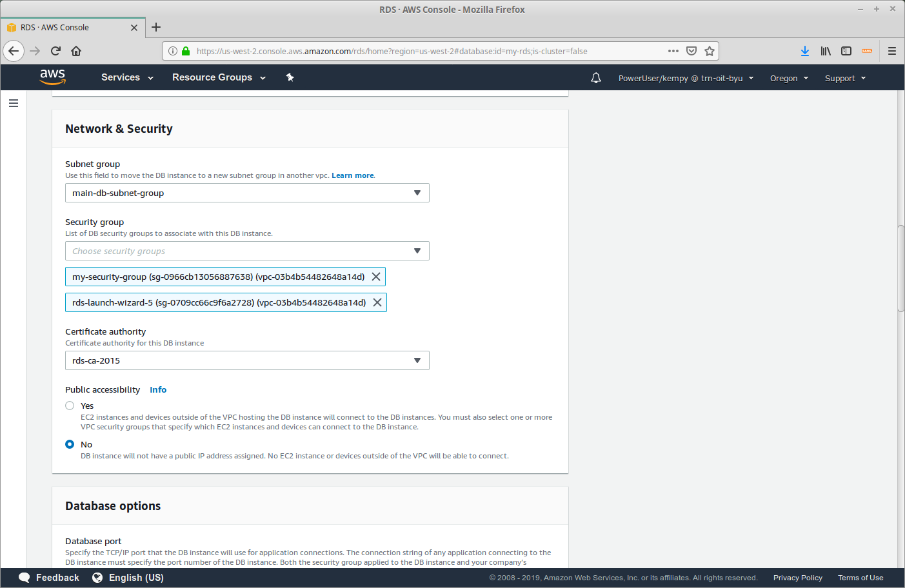Click the browser forward arrow
The image size is (905, 588).
pyautogui.click(x=35, y=51)
